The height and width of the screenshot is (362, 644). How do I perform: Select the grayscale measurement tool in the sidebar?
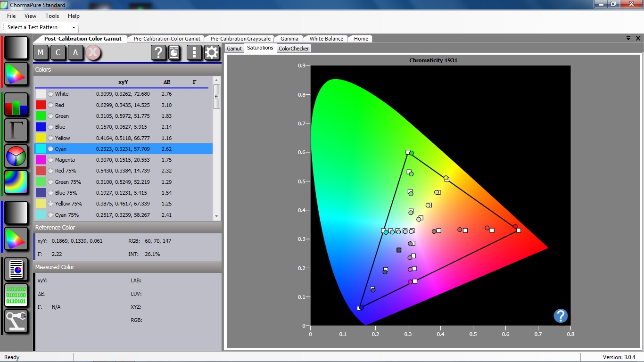click(x=16, y=47)
